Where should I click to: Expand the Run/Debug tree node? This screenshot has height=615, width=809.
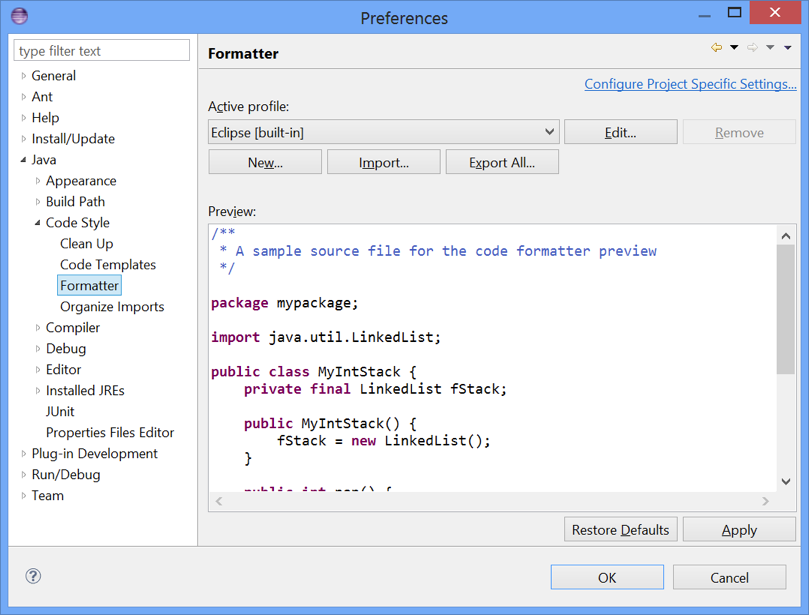(x=24, y=475)
